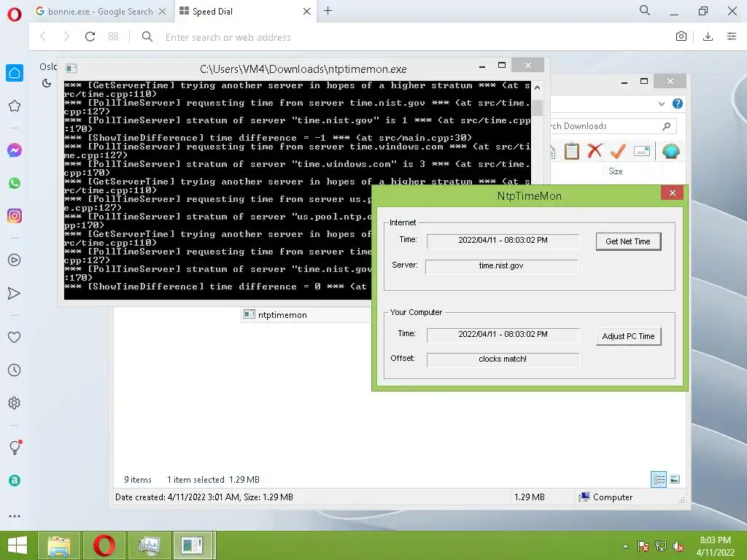Show hidden tray icons arrow

click(625, 546)
